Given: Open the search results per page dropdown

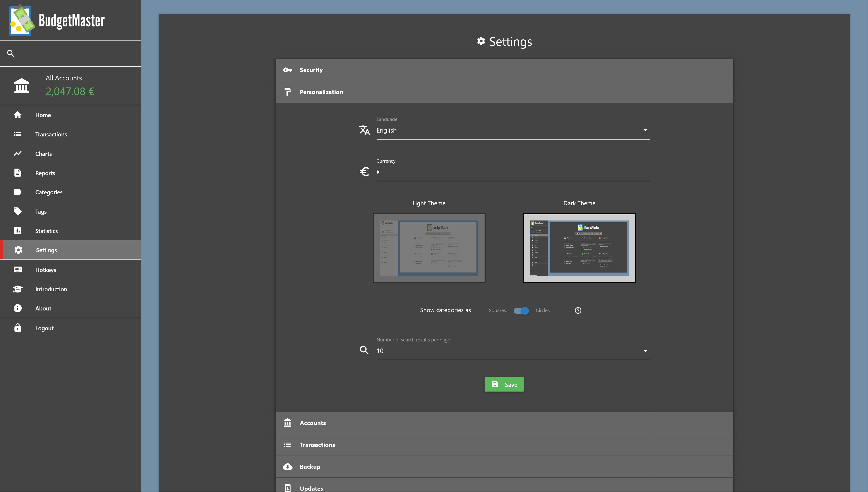Looking at the screenshot, I should tap(513, 351).
